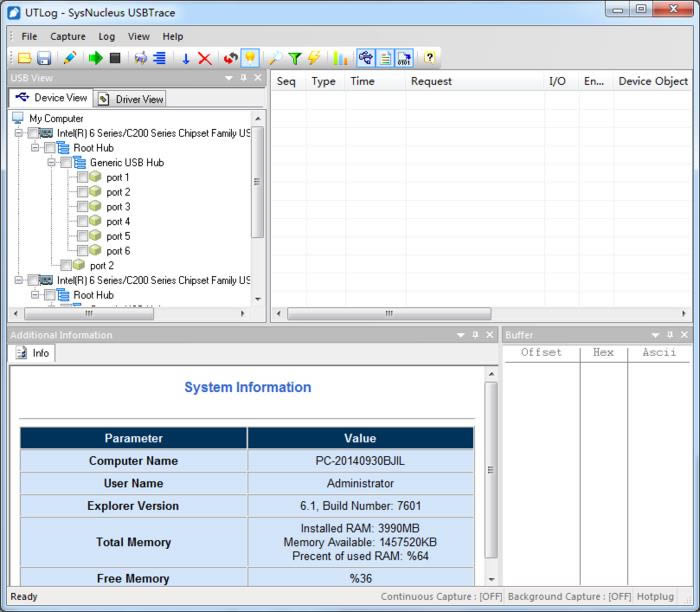Switch to the Device View tab
This screenshot has width=700, height=612.
click(x=51, y=98)
